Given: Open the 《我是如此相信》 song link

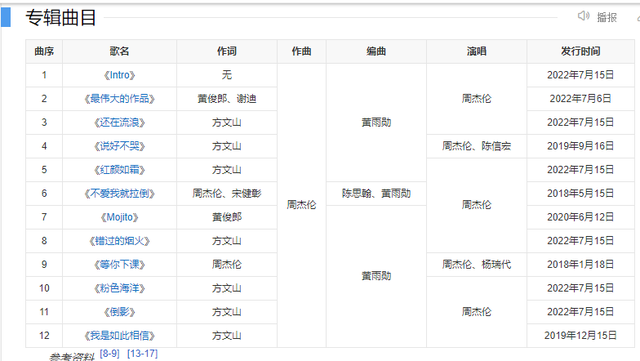Looking at the screenshot, I should point(119,336).
